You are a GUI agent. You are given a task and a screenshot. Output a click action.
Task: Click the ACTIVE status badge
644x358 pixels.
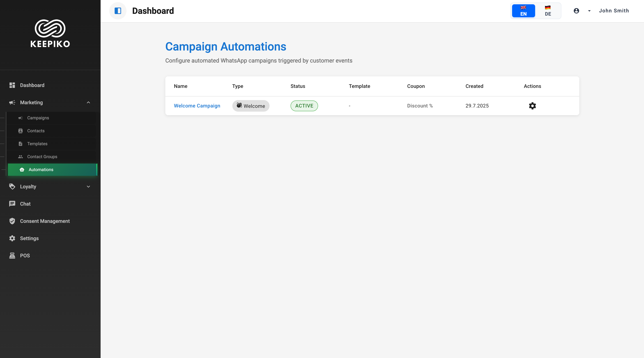click(x=304, y=106)
